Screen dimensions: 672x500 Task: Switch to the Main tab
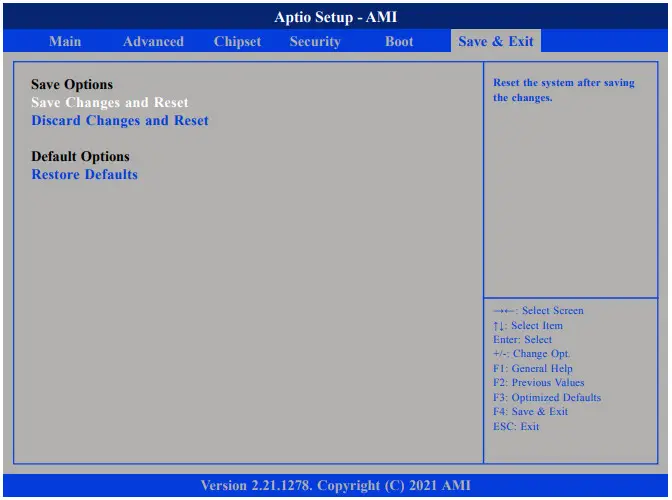pyautogui.click(x=65, y=41)
